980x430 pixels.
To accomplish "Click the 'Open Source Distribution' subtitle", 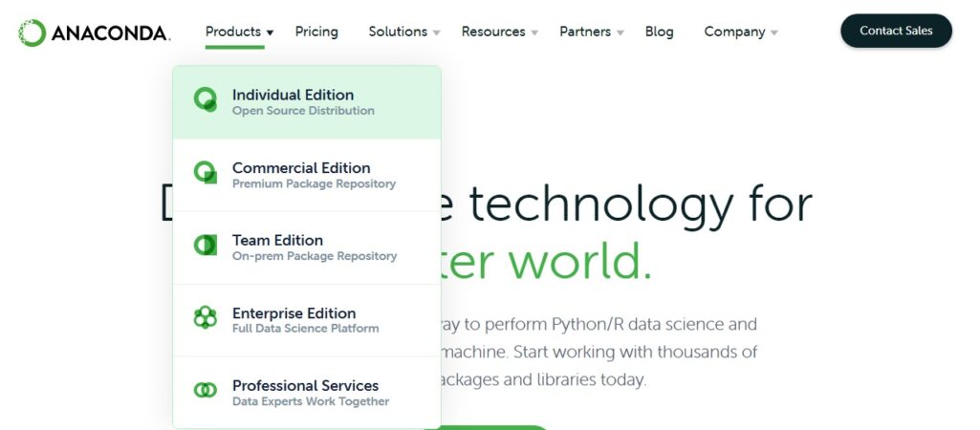I will click(303, 111).
